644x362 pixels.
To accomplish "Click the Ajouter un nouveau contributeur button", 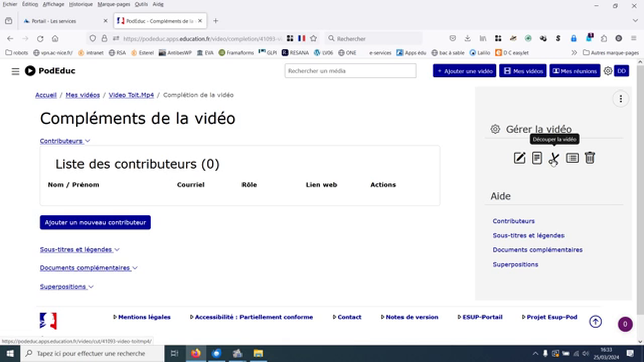I will click(x=95, y=222).
